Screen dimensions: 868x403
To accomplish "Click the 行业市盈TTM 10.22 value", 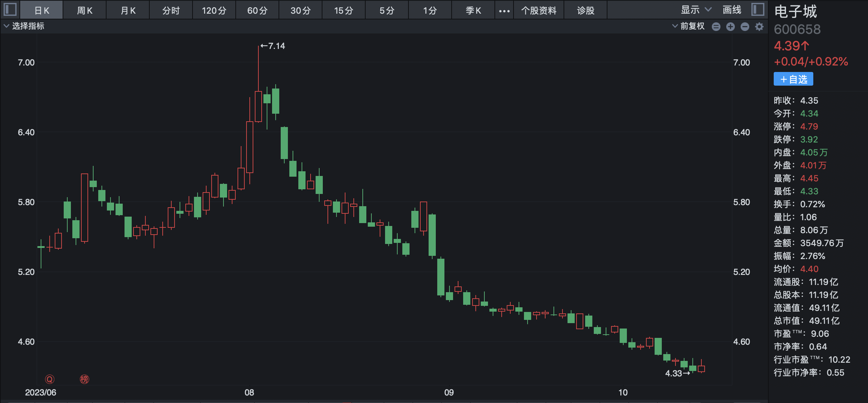I will [x=839, y=360].
